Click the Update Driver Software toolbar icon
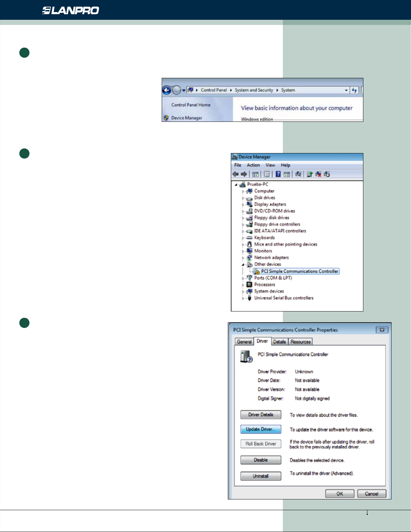Viewport: 411px width, 532px height. [x=309, y=174]
